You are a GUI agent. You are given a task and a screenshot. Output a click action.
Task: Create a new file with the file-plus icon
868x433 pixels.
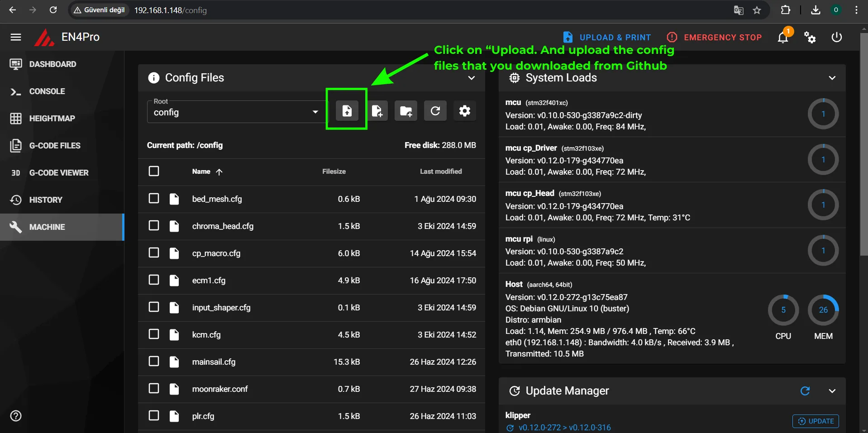tap(377, 111)
